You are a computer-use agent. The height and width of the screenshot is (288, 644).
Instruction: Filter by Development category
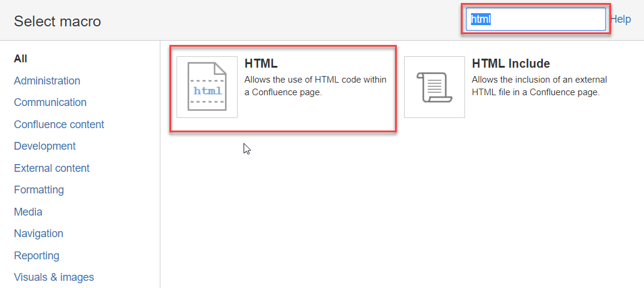[45, 146]
